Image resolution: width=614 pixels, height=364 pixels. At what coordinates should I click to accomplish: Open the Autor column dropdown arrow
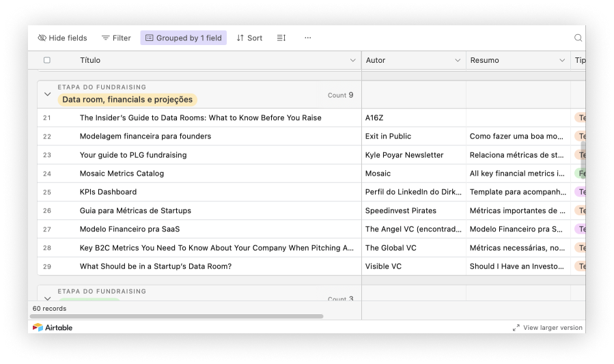(x=458, y=60)
